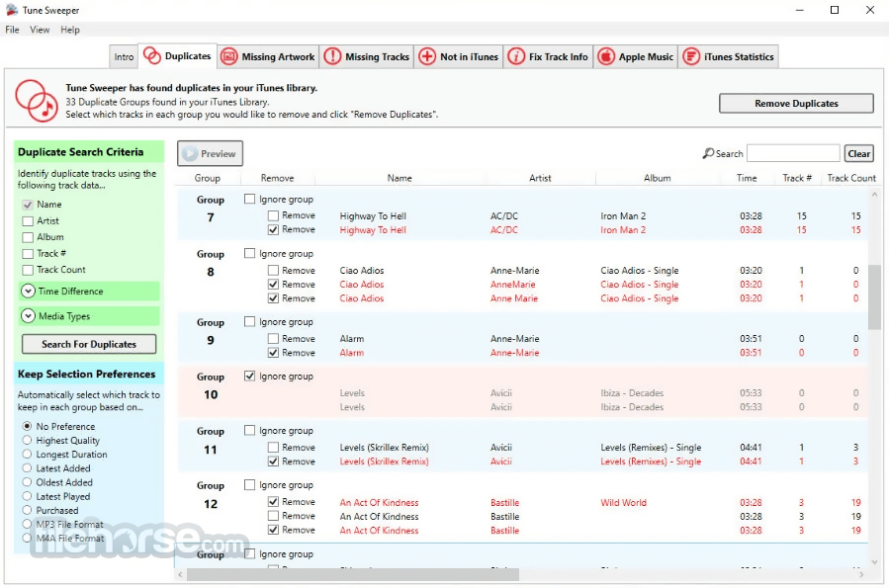The height and width of the screenshot is (588, 889).
Task: Click the black 'An Act Of Kindness' name
Action: tap(380, 516)
